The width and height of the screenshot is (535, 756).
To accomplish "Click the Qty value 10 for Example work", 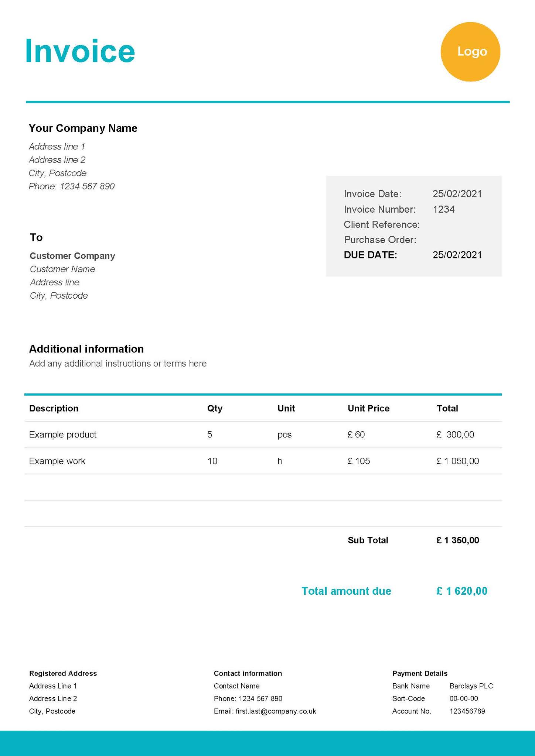I will [x=212, y=461].
